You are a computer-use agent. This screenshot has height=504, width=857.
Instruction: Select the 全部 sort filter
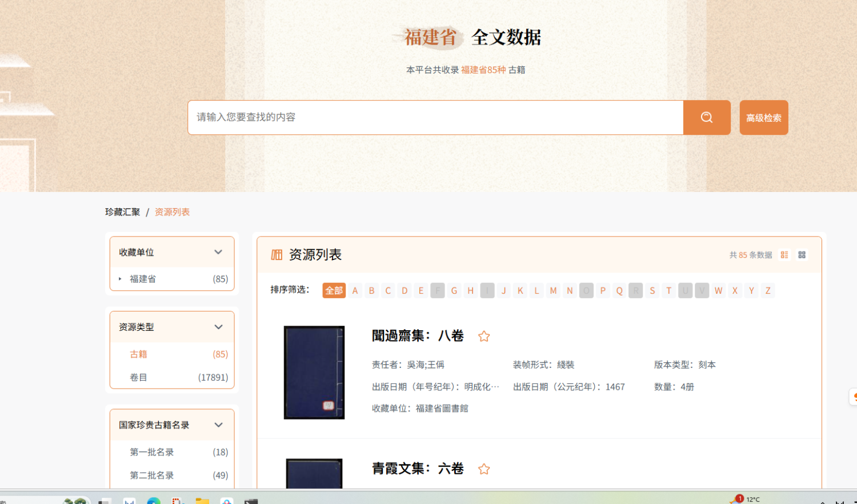[x=334, y=290]
